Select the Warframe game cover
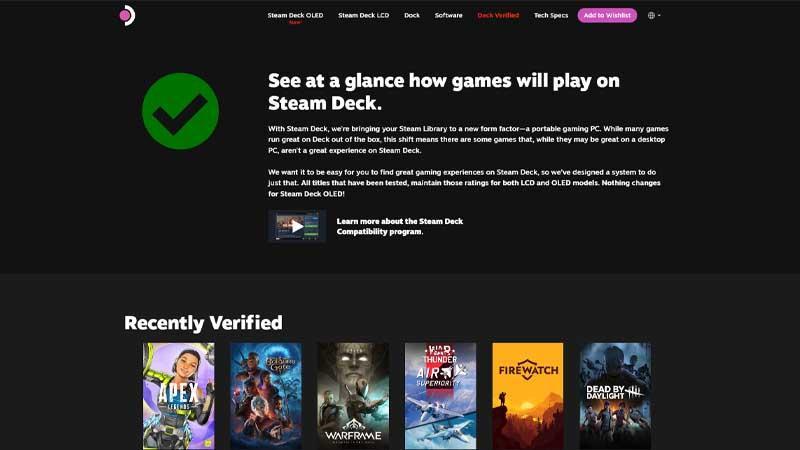This screenshot has height=450, width=800. (353, 396)
